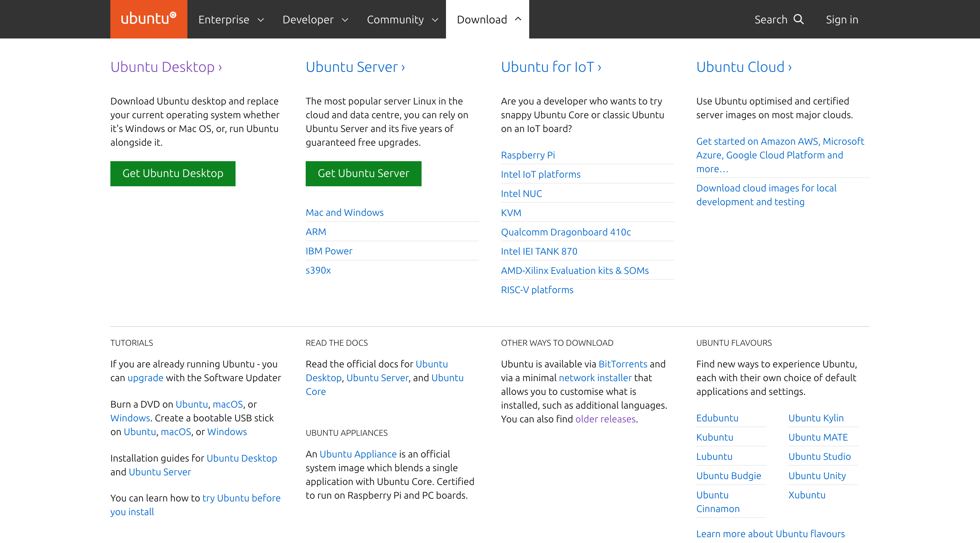Open the Intel NUC link
This screenshot has width=980, height=543.
point(522,193)
